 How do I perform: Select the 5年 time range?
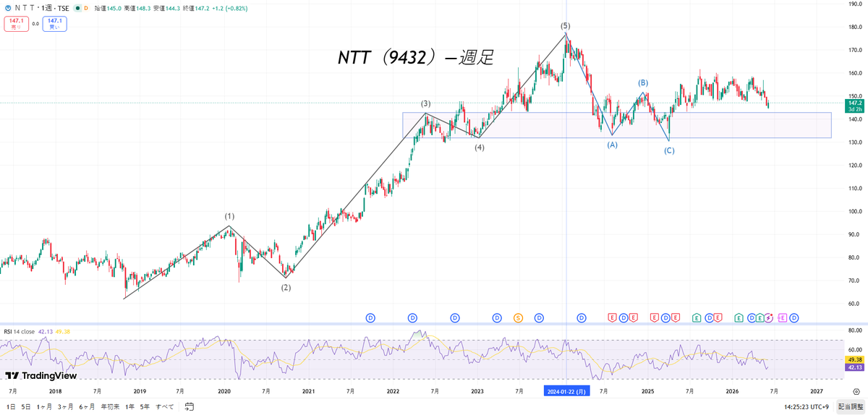[x=145, y=406]
